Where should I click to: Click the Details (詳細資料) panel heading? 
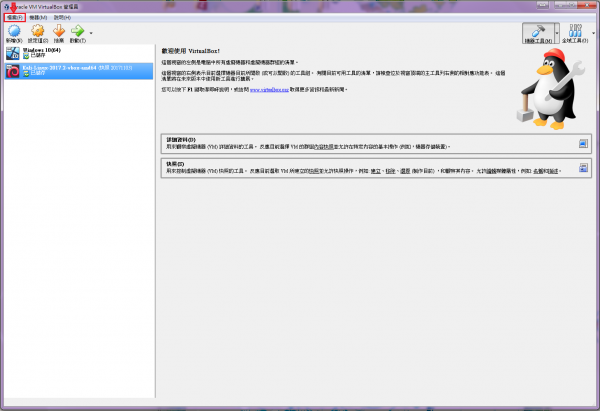pyautogui.click(x=179, y=138)
